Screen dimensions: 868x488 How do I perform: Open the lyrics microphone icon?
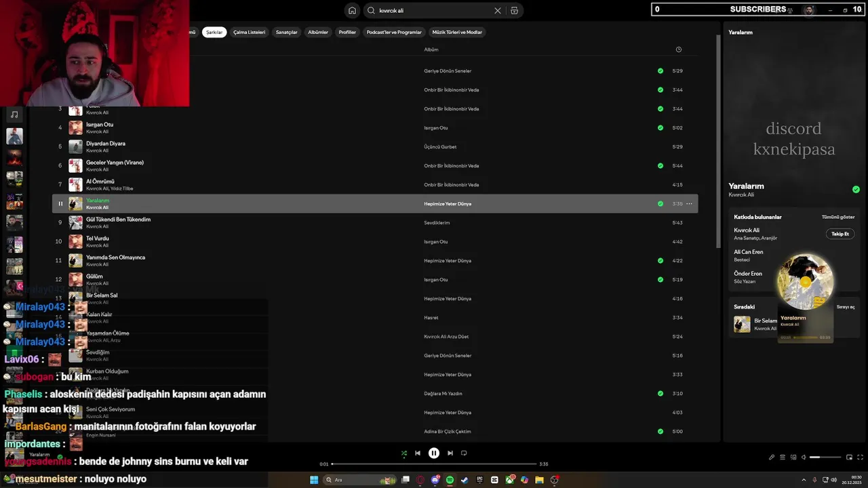(x=772, y=457)
